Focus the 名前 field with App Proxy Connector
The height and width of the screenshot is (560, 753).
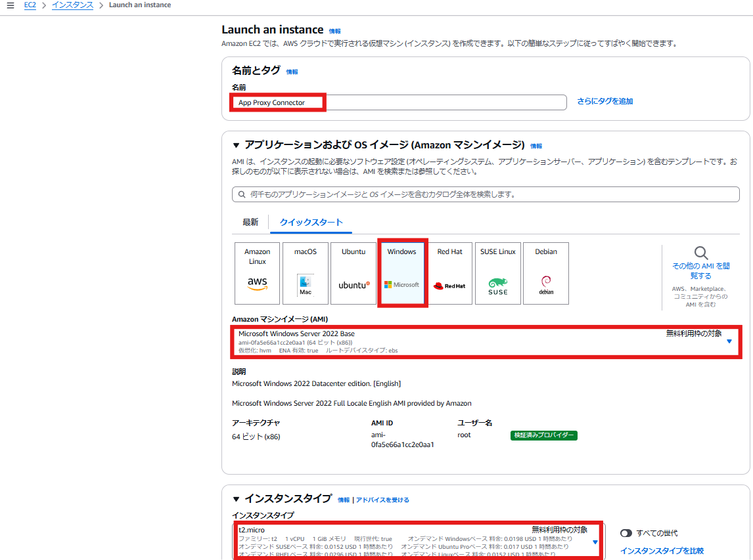(x=399, y=102)
